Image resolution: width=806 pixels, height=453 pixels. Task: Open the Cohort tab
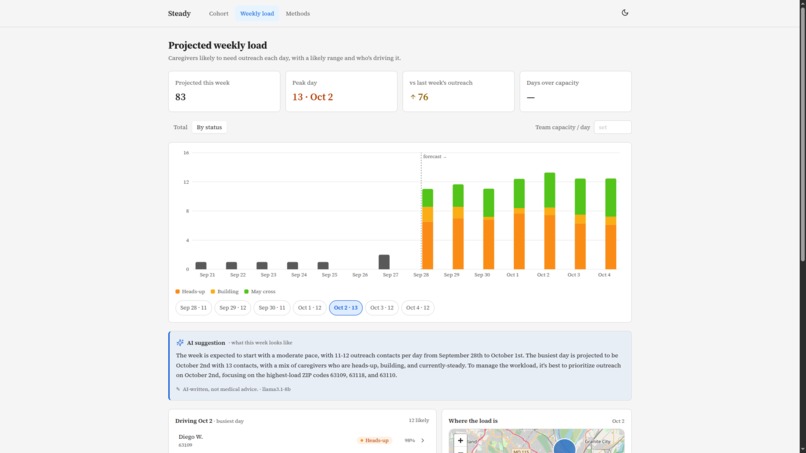coord(218,14)
